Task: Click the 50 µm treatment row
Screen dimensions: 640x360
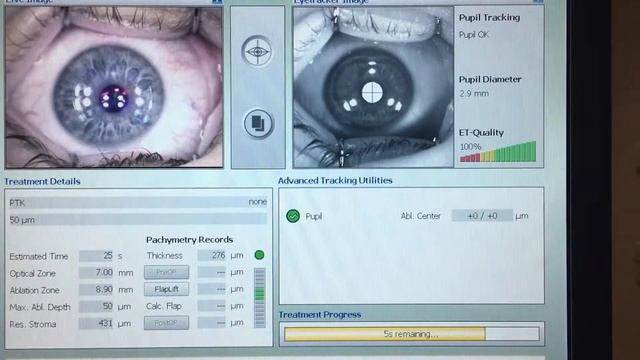Action: [138, 220]
